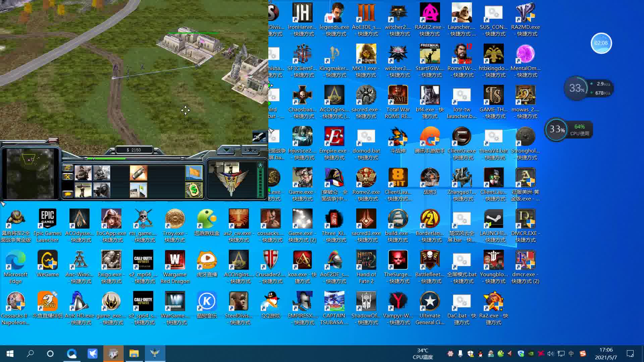Click the 34℃ CPU温度 taskbar readout
644x362 pixels.
(423, 353)
